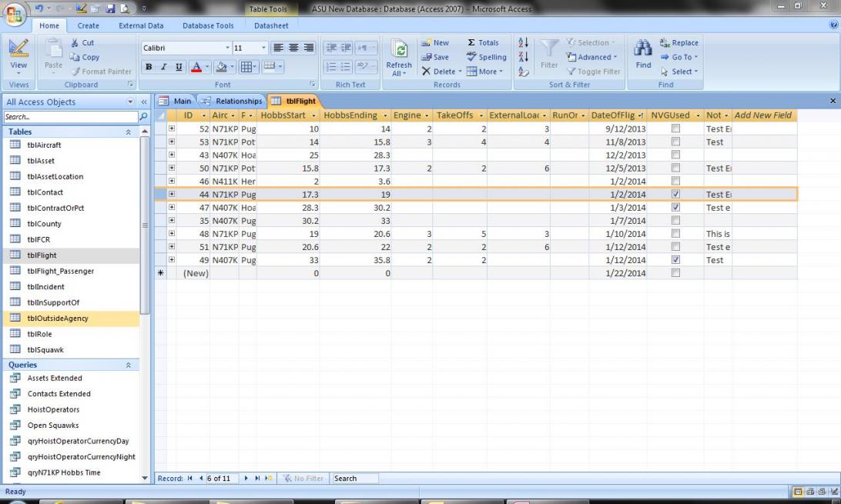841x504 pixels.
Task: Click the Sort Ascending icon
Action: pyautogui.click(x=523, y=43)
